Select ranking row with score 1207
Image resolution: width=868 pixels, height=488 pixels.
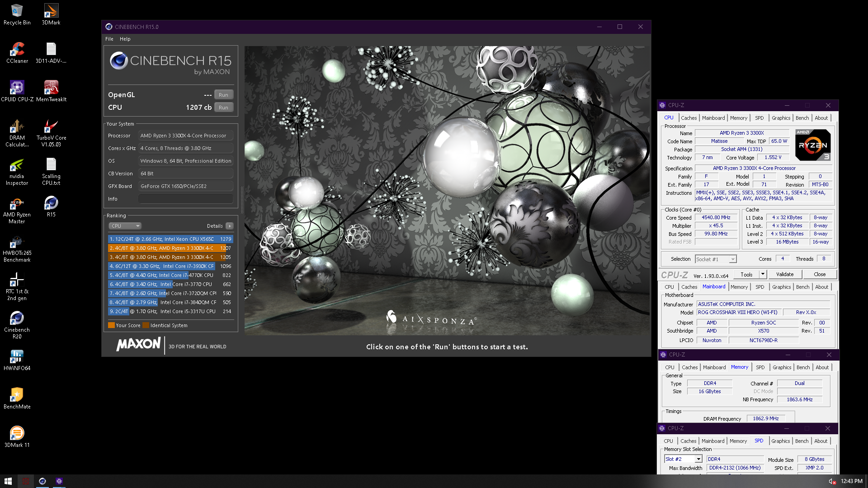click(x=170, y=248)
